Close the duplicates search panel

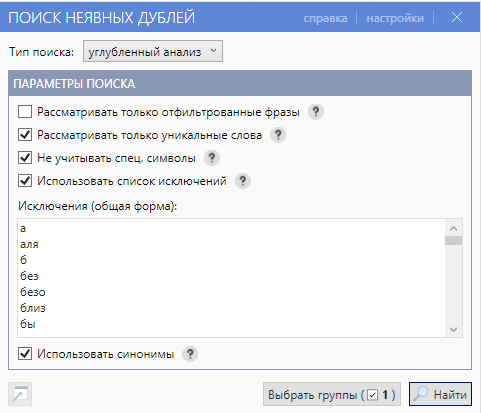[457, 17]
